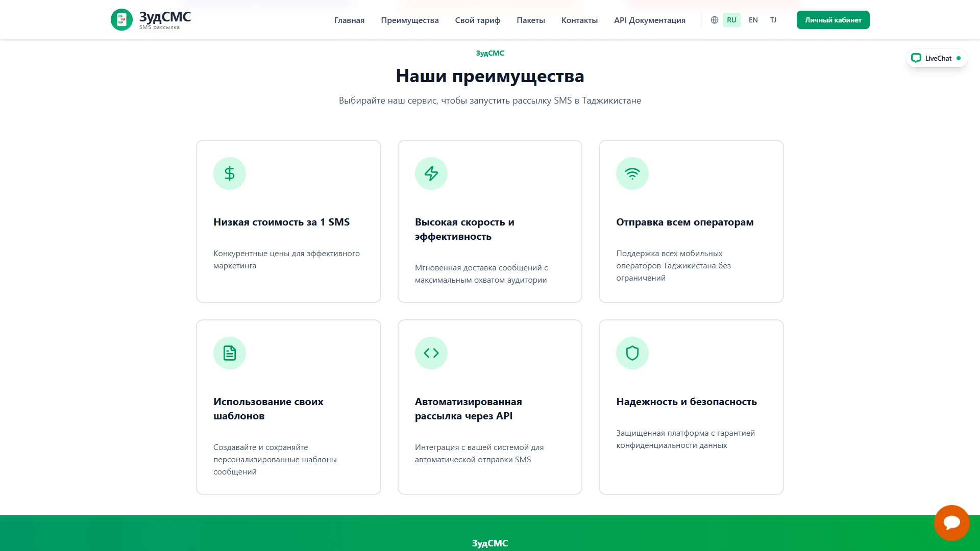This screenshot has width=980, height=551.
Task: Open the Свой тариф menu item
Action: point(478,20)
